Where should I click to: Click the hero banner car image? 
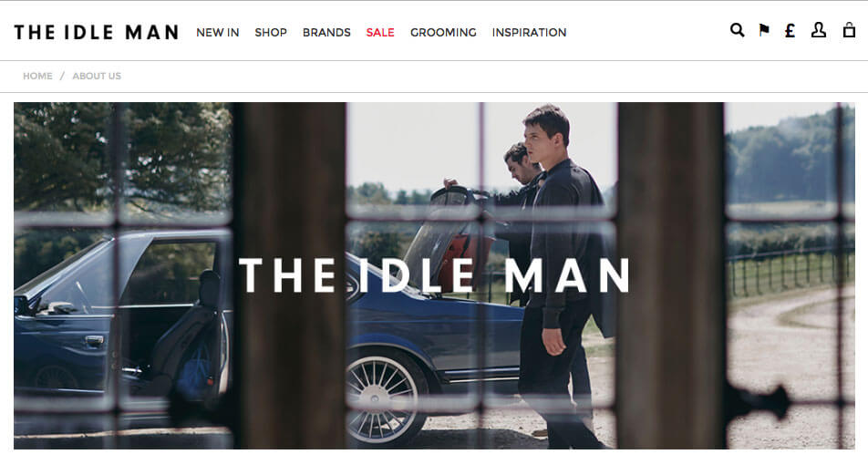tap(434, 275)
